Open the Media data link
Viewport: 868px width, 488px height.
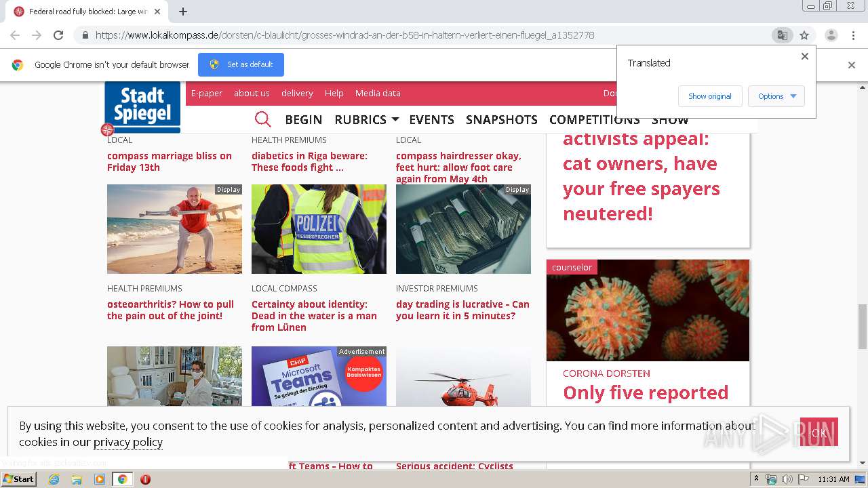click(x=378, y=93)
